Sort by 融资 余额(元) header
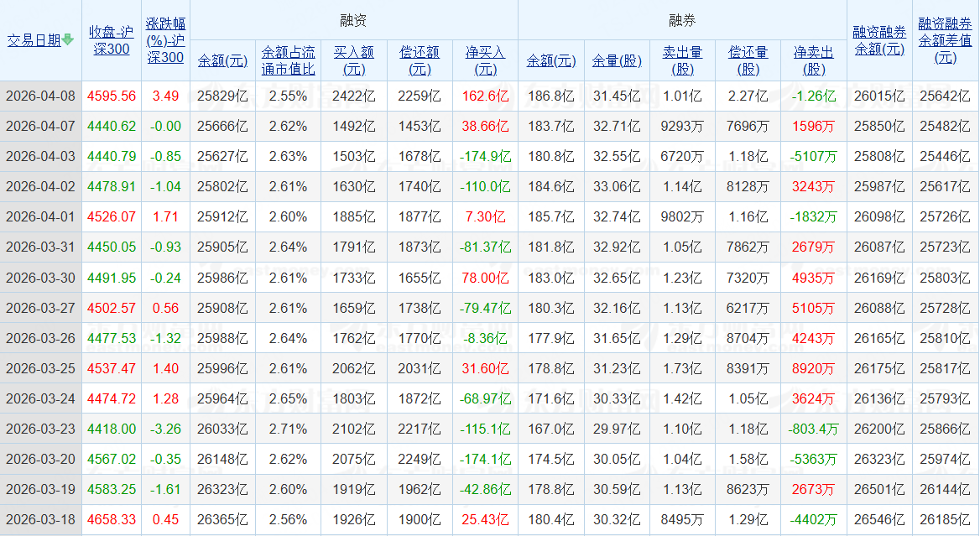Viewport: 980px width, 536px height. [x=222, y=60]
